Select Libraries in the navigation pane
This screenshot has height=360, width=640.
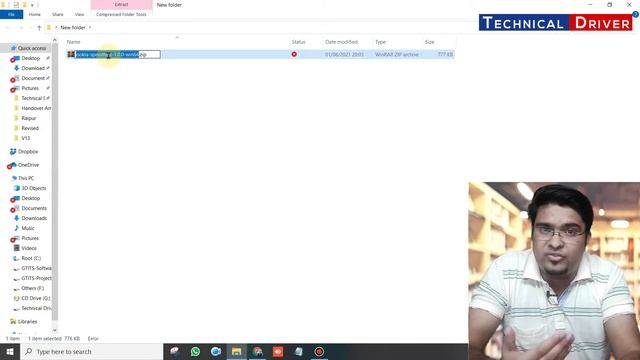[27, 322]
